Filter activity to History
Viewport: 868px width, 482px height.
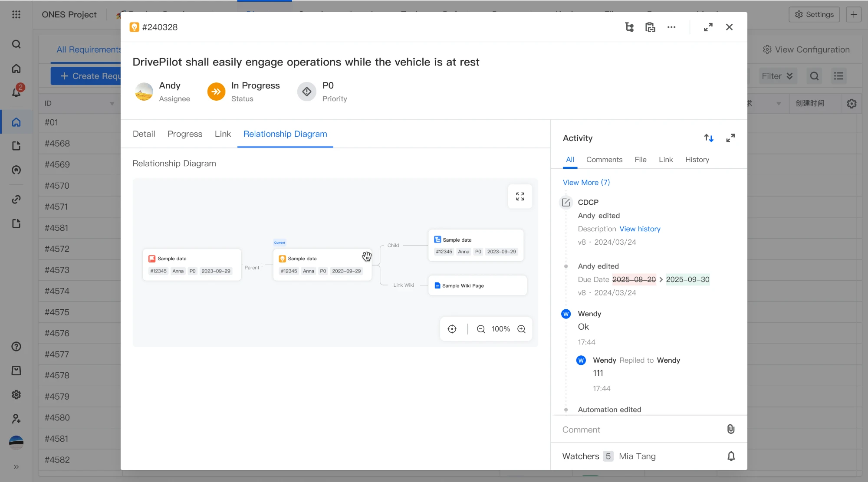(x=697, y=160)
